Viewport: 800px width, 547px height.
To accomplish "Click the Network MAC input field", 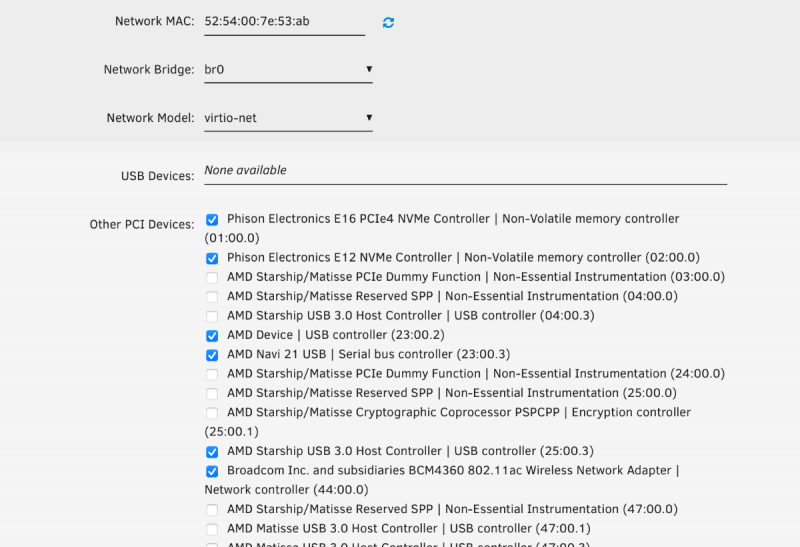I will click(x=284, y=21).
